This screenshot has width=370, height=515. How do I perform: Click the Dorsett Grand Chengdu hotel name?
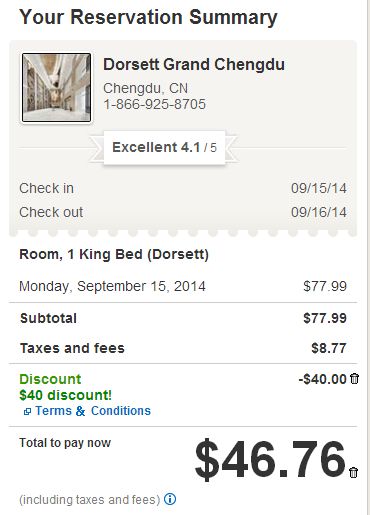(x=194, y=64)
